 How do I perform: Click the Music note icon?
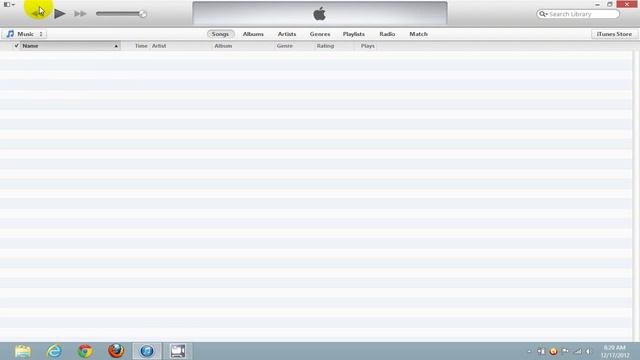(x=10, y=34)
